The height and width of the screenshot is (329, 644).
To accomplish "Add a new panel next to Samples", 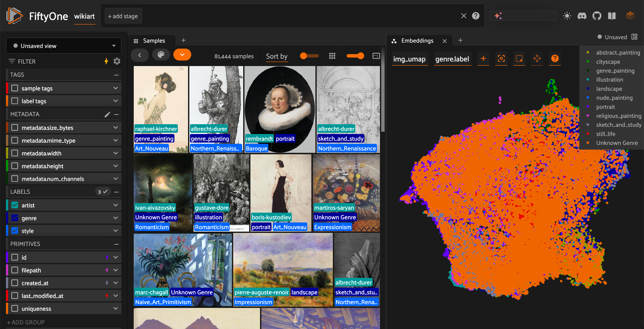I will coord(183,40).
